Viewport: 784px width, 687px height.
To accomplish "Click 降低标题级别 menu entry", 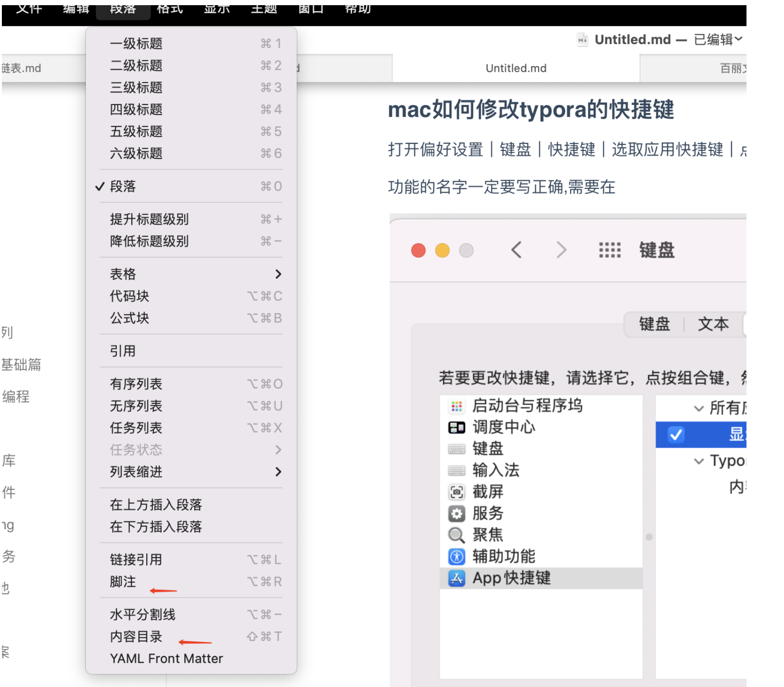I will (191, 241).
